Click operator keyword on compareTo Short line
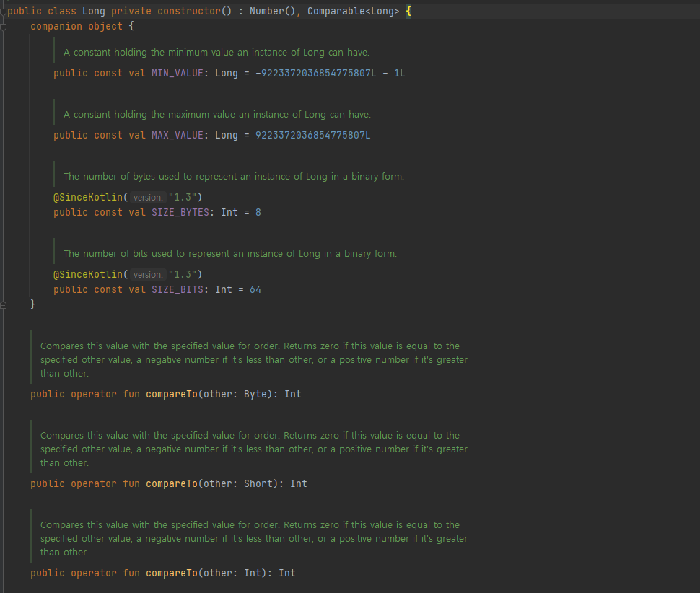The width and height of the screenshot is (700, 593). [x=93, y=483]
